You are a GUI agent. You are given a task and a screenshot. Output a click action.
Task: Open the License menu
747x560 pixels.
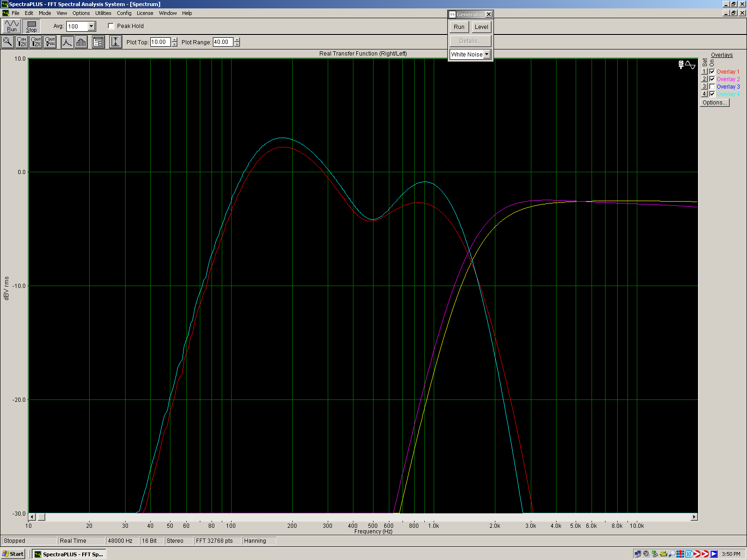pyautogui.click(x=145, y=13)
